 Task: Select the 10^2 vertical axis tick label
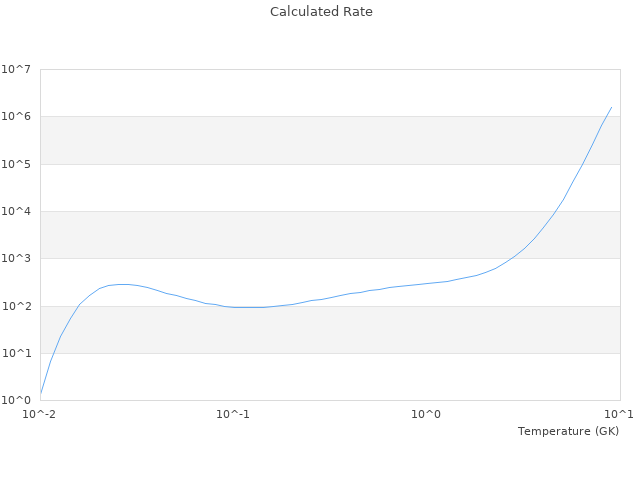[x=15, y=306]
